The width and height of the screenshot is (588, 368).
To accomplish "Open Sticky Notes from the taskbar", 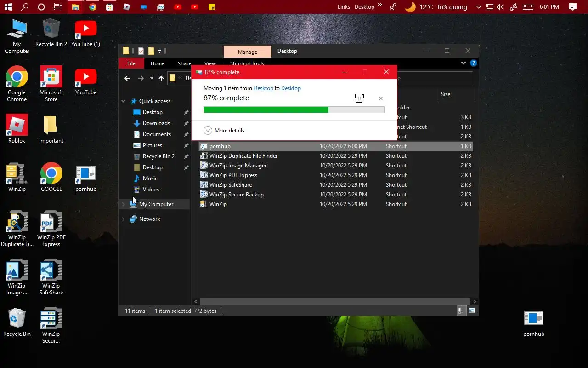I will tap(211, 7).
